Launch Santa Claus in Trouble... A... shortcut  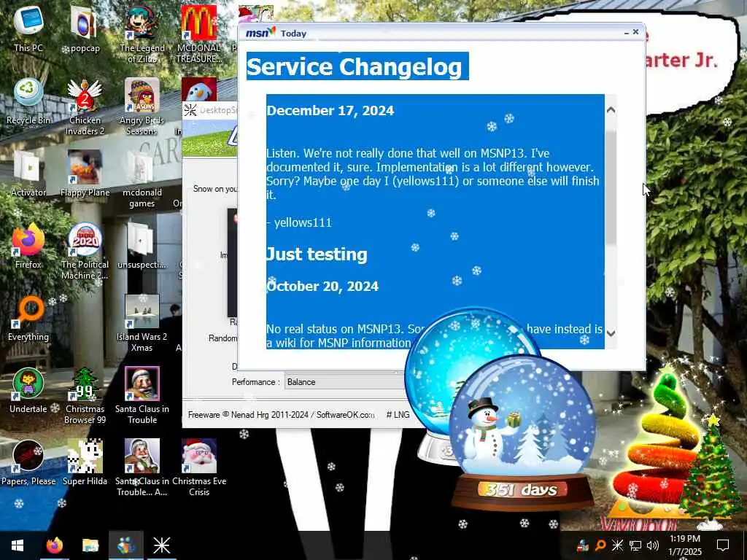click(142, 467)
